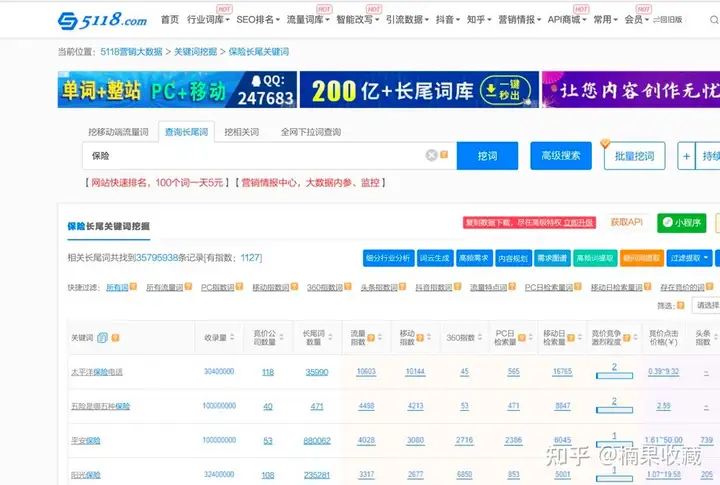
Task: Click the 细分行业分析 button
Action: (x=388, y=258)
